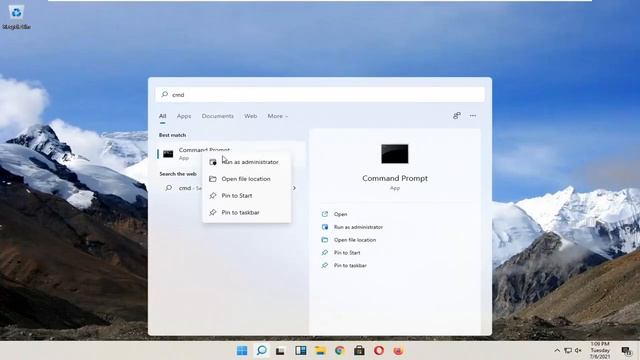Switch to the Documents search tab
This screenshot has height=360, width=640.
(218, 116)
